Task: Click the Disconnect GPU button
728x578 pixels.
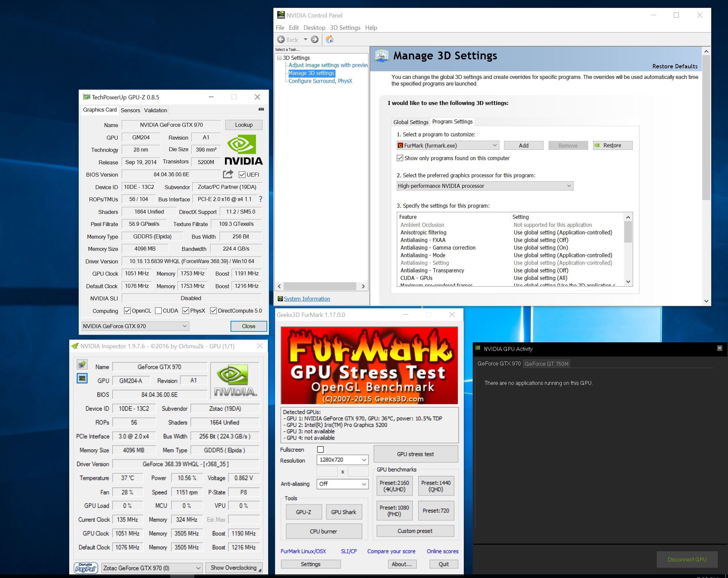Action: (687, 560)
